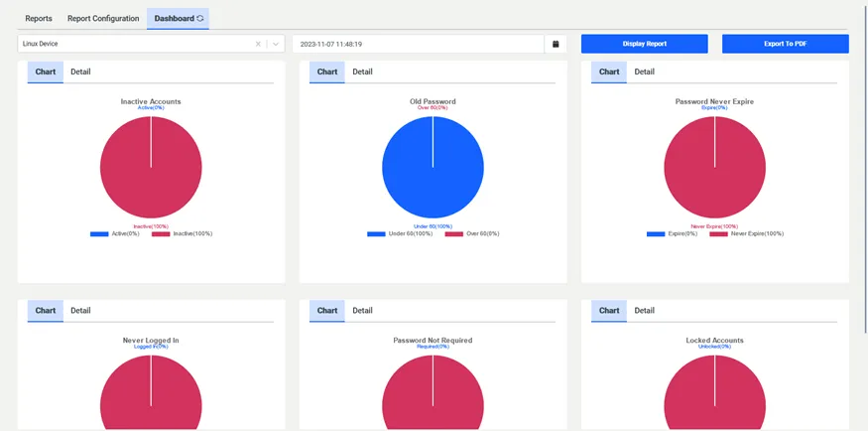
Task: Open the Detail tab in the Password Not Required card
Action: (363, 310)
